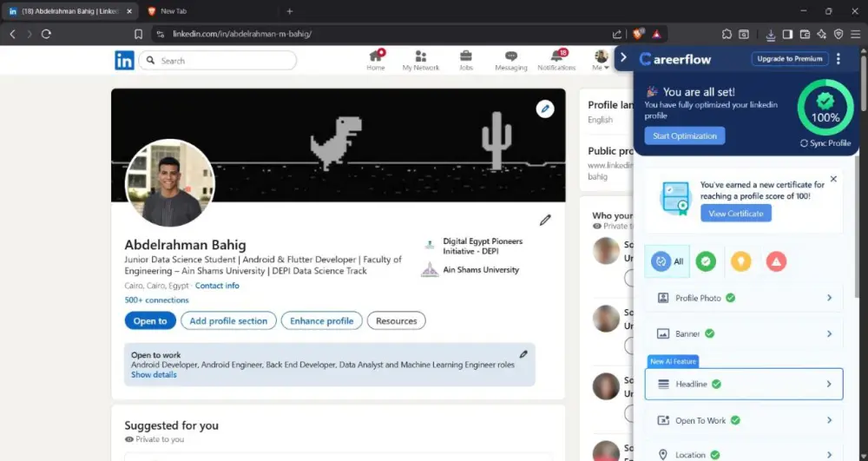Click Sync Profile in Careerflow

(825, 142)
